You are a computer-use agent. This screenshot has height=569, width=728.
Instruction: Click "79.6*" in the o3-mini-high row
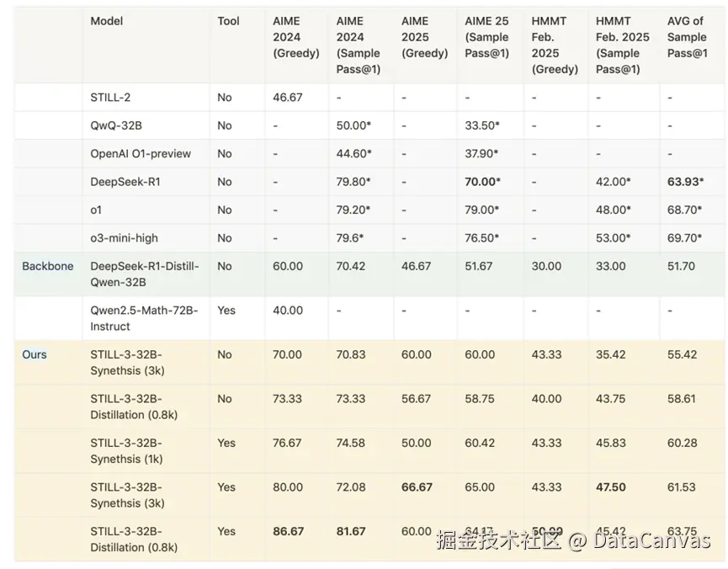coord(349,238)
